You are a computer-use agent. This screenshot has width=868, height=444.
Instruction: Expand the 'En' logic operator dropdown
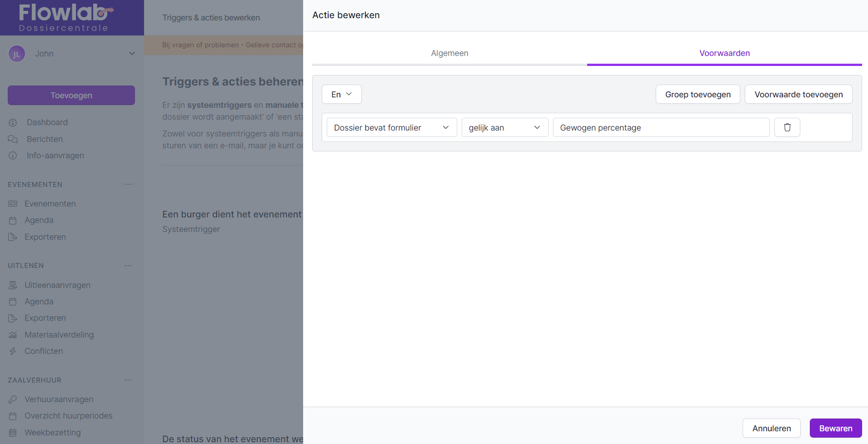click(x=341, y=94)
